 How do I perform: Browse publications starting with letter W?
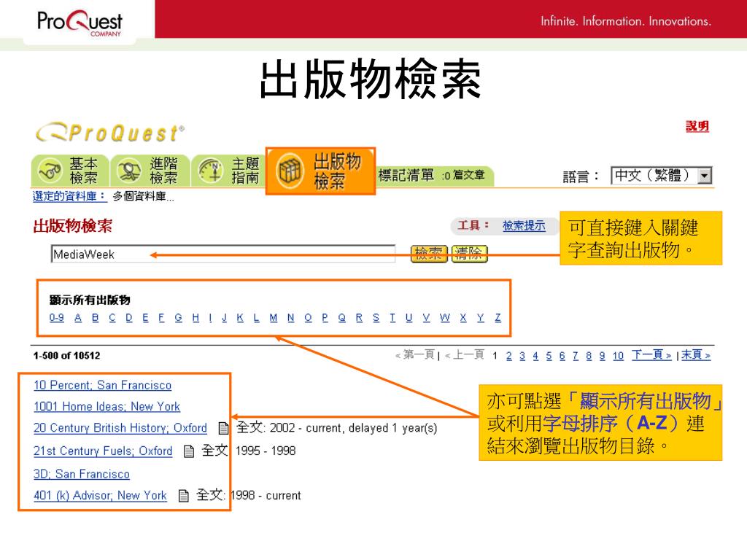pos(445,318)
